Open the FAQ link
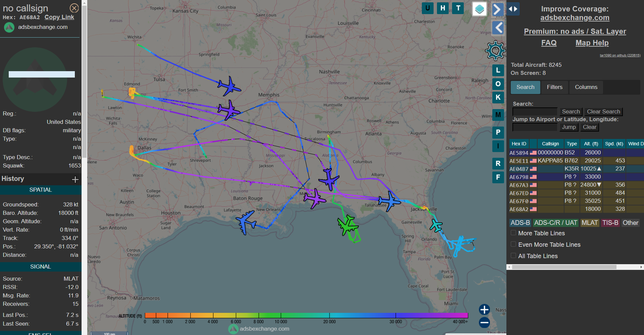The image size is (644, 335). [549, 43]
